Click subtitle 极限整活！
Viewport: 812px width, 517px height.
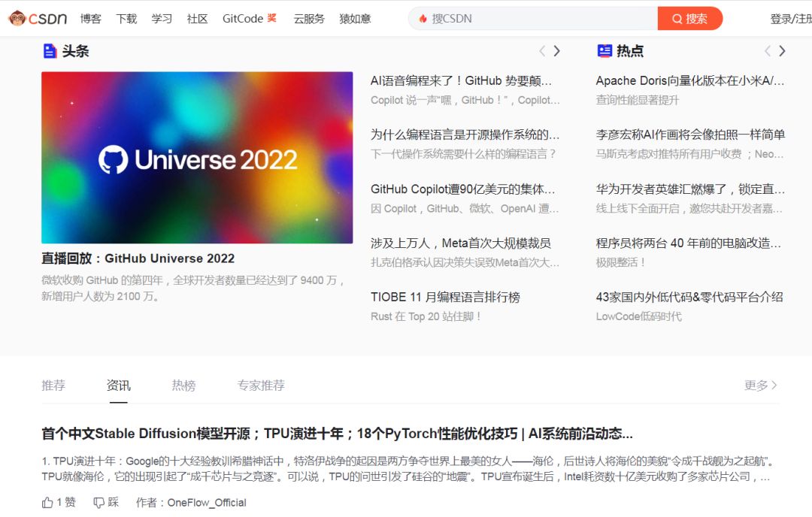(x=620, y=262)
